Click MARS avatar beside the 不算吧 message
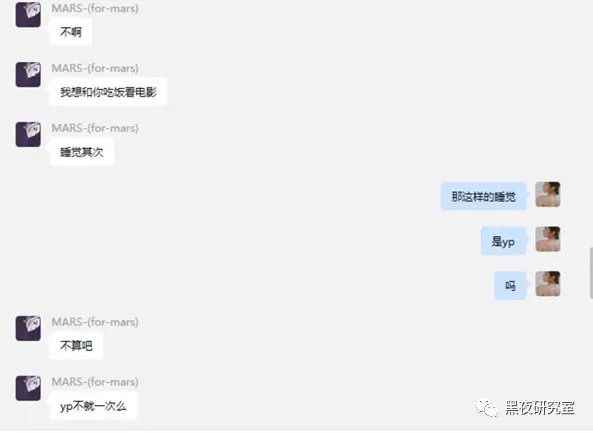This screenshot has height=433, width=593. pyautogui.click(x=28, y=328)
